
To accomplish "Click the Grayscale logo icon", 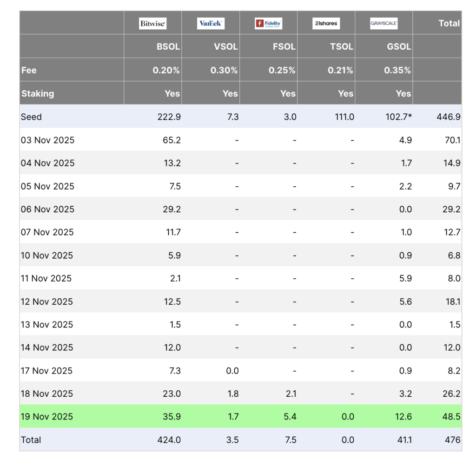I will pos(383,23).
